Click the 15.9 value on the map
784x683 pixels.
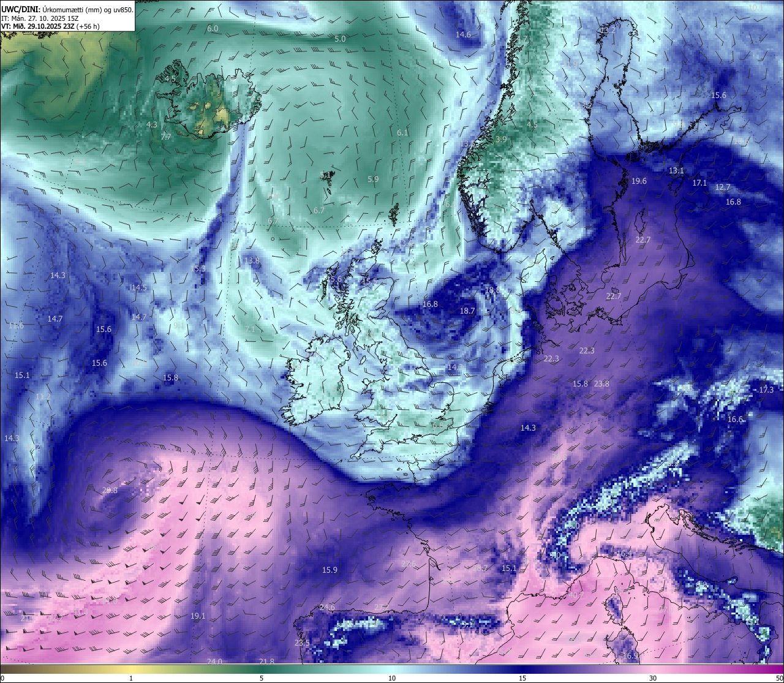click(330, 570)
